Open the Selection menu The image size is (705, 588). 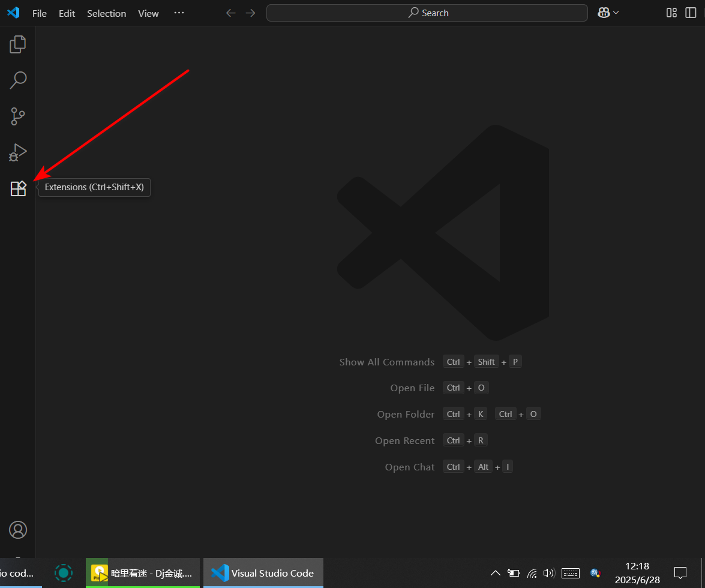(x=106, y=13)
